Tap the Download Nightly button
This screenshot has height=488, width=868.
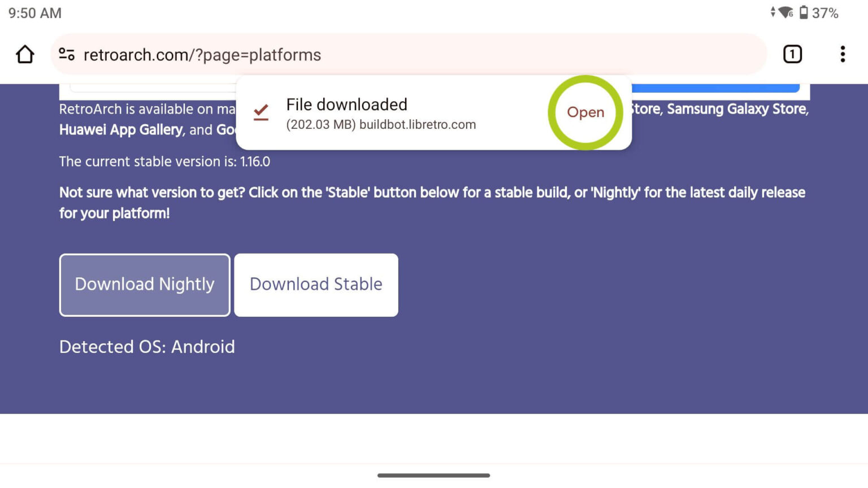pyautogui.click(x=145, y=284)
